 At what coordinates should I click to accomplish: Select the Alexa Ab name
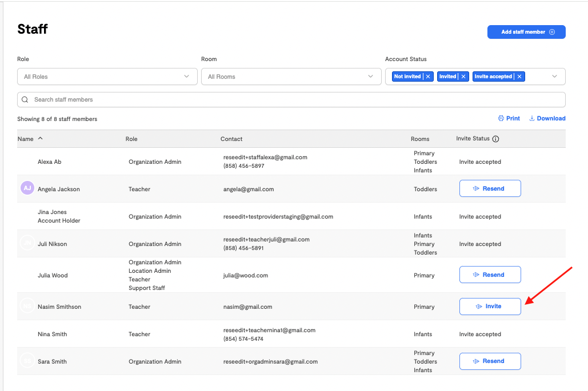[x=50, y=162]
